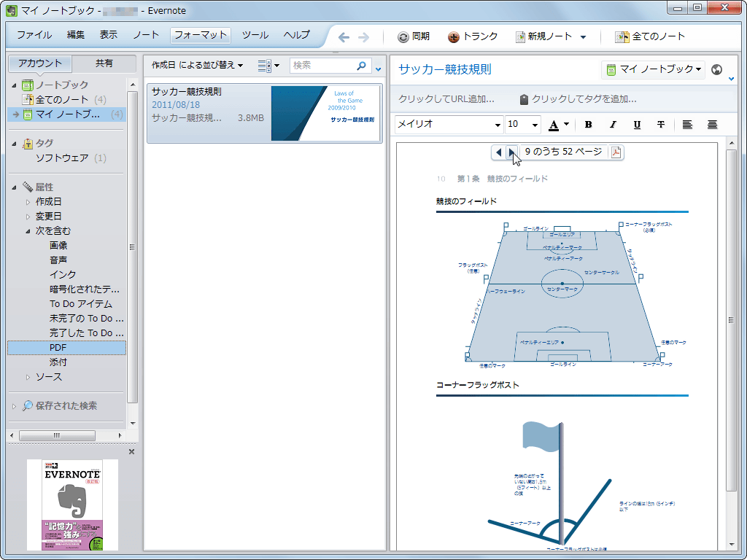
Task: Switch to the 共有 tab
Action: point(104,63)
